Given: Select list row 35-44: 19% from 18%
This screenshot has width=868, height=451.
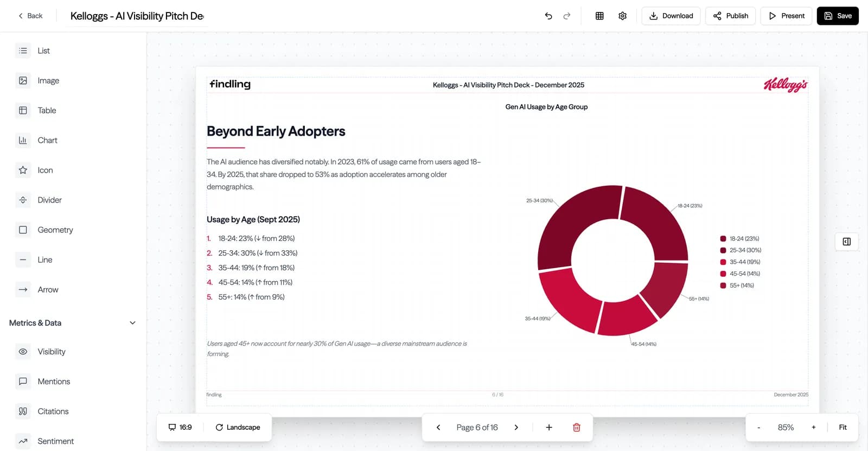Looking at the screenshot, I should pyautogui.click(x=251, y=268).
